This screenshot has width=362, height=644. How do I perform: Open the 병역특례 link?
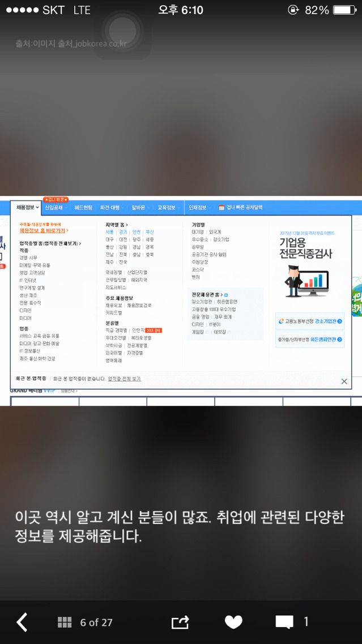[113, 360]
